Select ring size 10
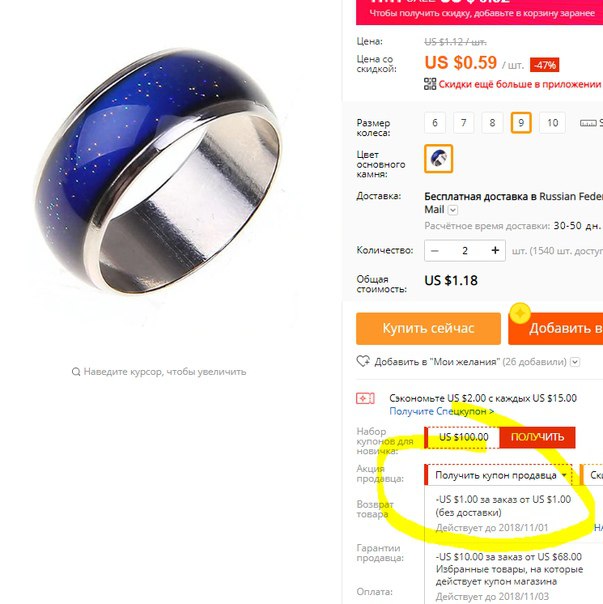Viewport: 603px width, 604px height. coord(552,123)
